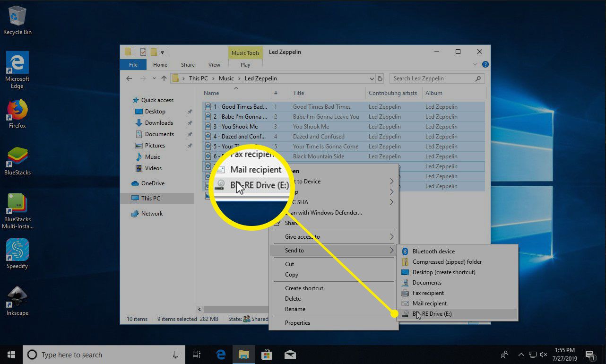Switch to the Share ribbon tab

pos(188,65)
